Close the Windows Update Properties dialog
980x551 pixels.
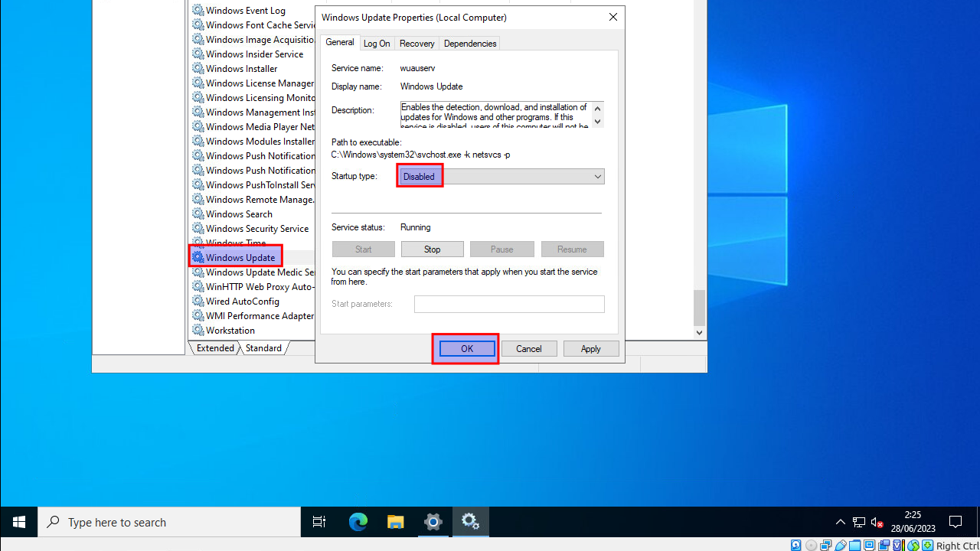tap(613, 18)
